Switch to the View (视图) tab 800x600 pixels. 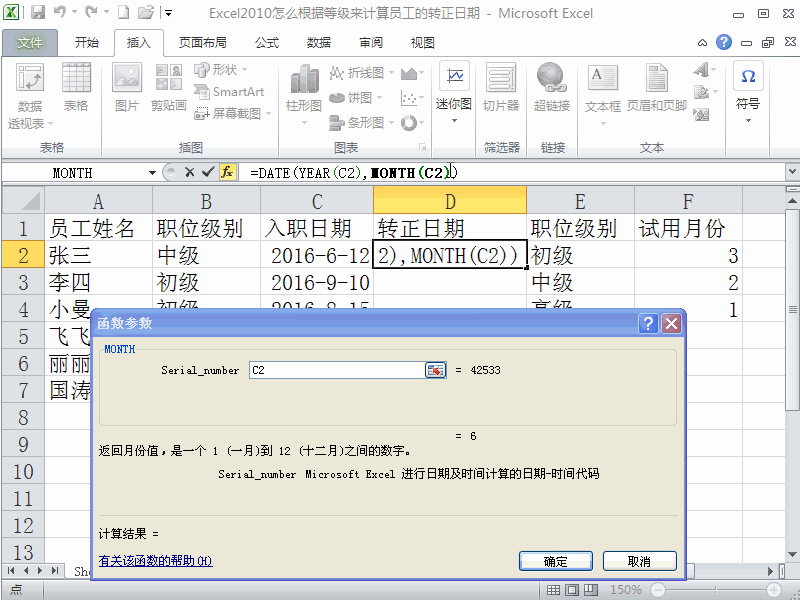[422, 43]
